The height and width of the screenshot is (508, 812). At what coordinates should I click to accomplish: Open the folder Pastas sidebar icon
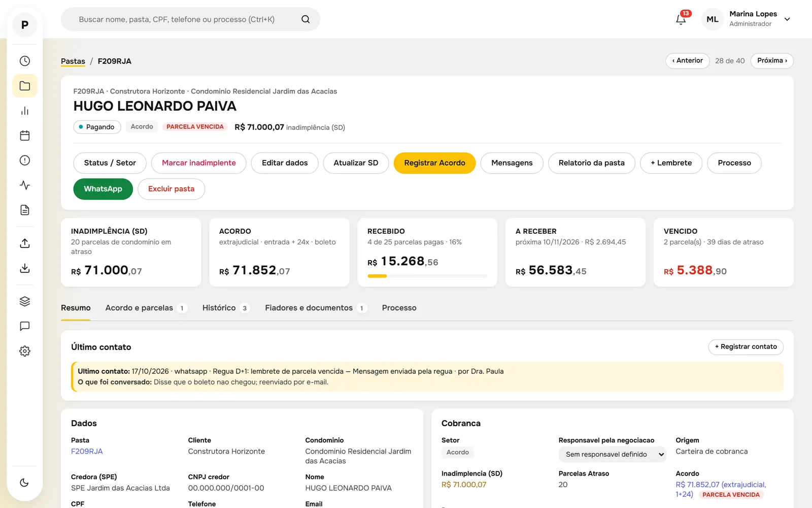pos(24,86)
